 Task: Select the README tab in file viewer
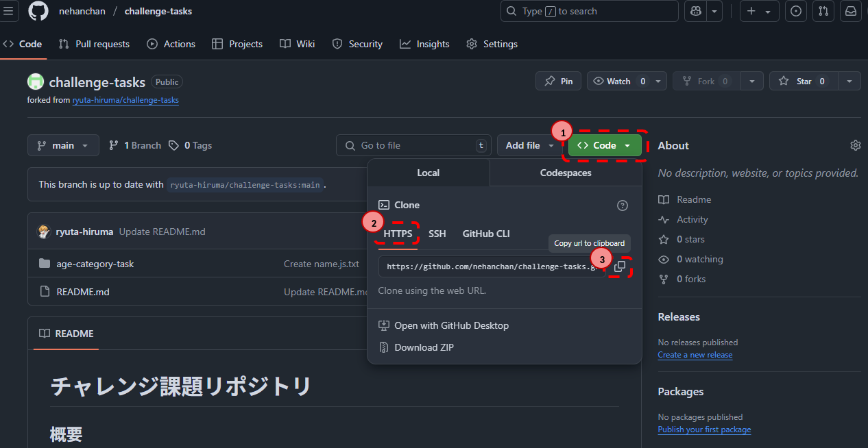click(67, 334)
